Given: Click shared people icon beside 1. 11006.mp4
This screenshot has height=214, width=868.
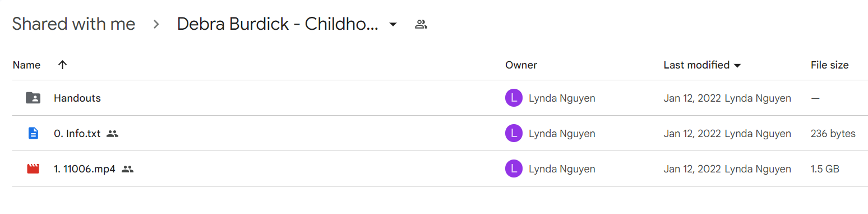Looking at the screenshot, I should coord(127,169).
